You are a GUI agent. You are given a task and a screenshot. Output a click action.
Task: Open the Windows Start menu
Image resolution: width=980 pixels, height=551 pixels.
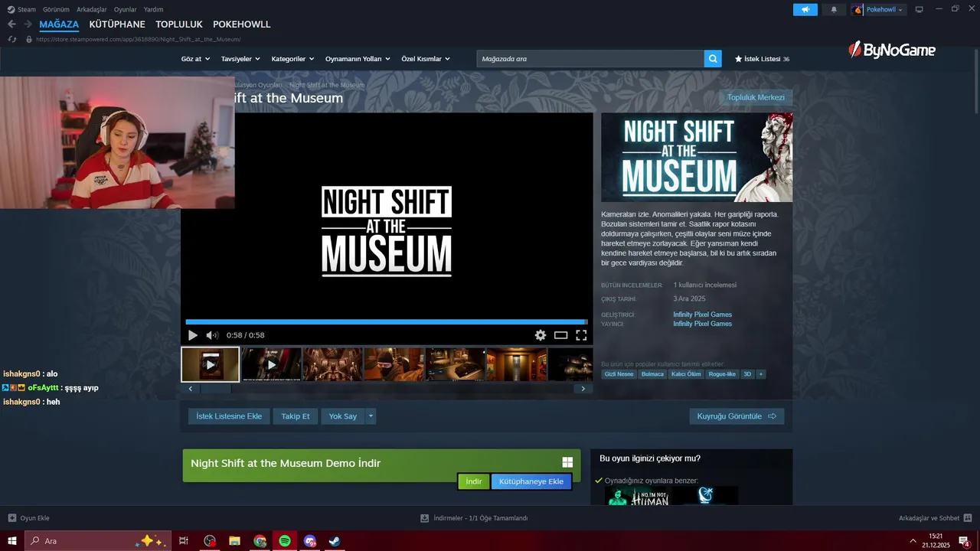pos(12,541)
